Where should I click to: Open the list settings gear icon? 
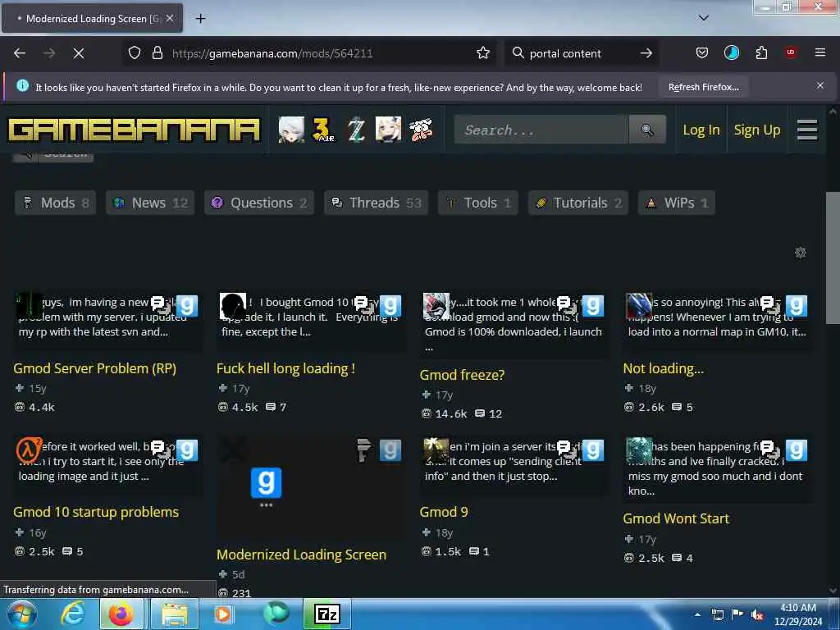801,253
